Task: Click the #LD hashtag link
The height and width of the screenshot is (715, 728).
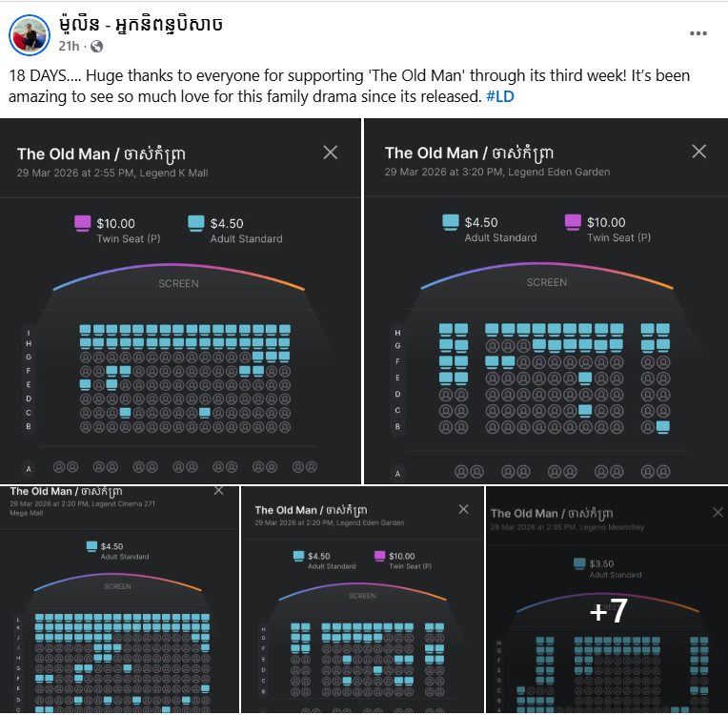Action: click(500, 95)
